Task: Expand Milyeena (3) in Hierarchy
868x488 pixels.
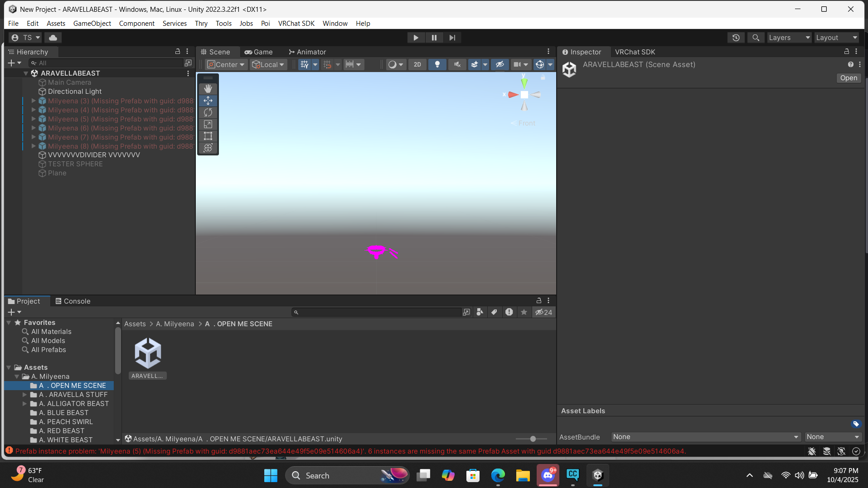Action: (34, 101)
